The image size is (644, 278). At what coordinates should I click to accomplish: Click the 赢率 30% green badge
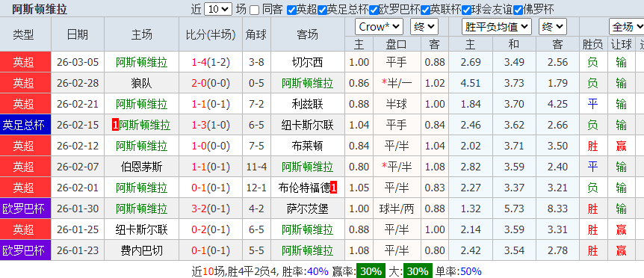coord(371,271)
